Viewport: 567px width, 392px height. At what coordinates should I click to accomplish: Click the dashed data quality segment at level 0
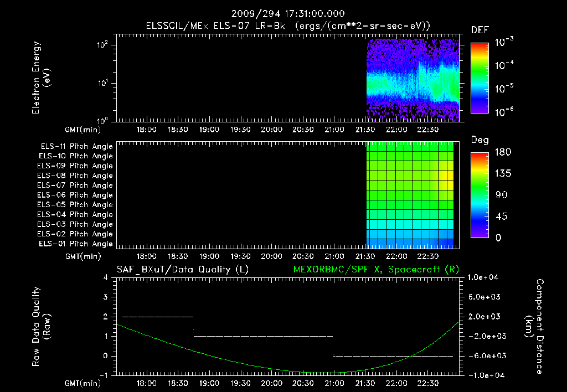pos(393,356)
